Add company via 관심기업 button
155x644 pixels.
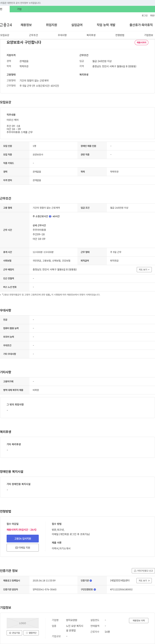pos(15,633)
